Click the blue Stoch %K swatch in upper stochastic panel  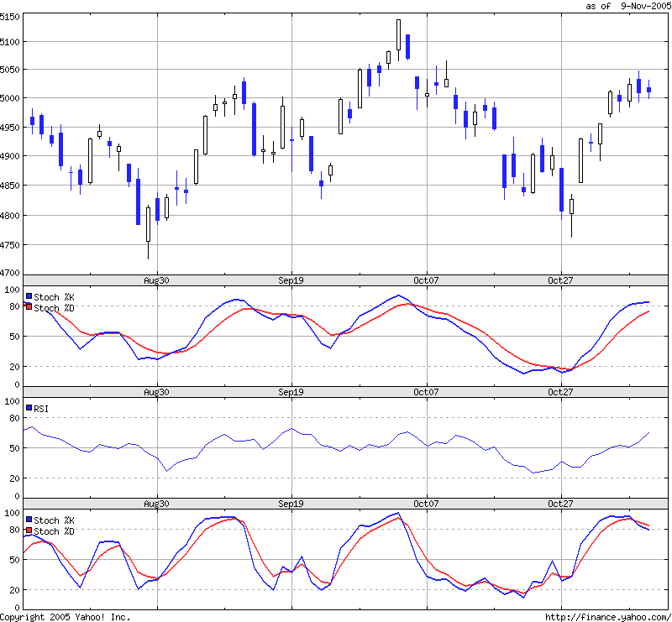point(29,296)
